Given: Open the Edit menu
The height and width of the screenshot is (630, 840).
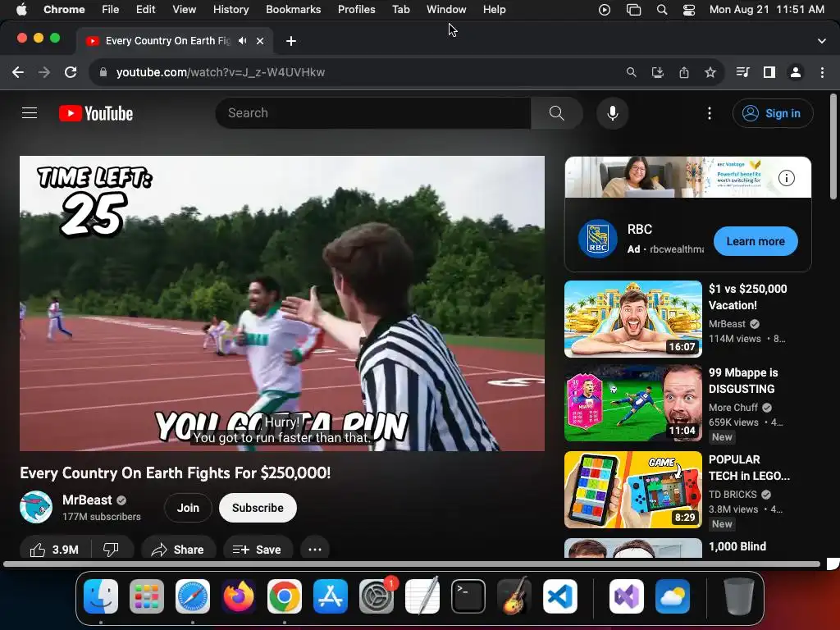Looking at the screenshot, I should click(x=146, y=9).
